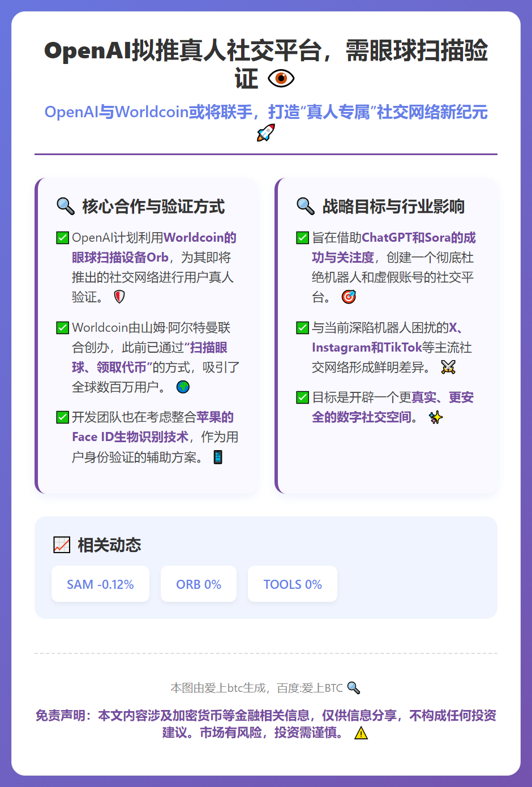This screenshot has height=787, width=532.
Task: Click magnifier icon beside 战略目标与行业影响
Action: 306,207
